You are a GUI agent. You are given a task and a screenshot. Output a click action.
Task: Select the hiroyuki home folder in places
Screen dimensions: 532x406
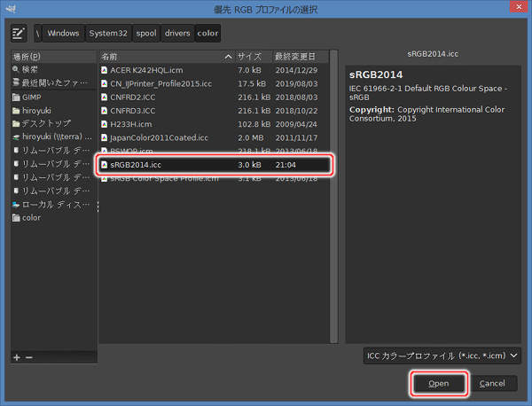tap(53, 111)
